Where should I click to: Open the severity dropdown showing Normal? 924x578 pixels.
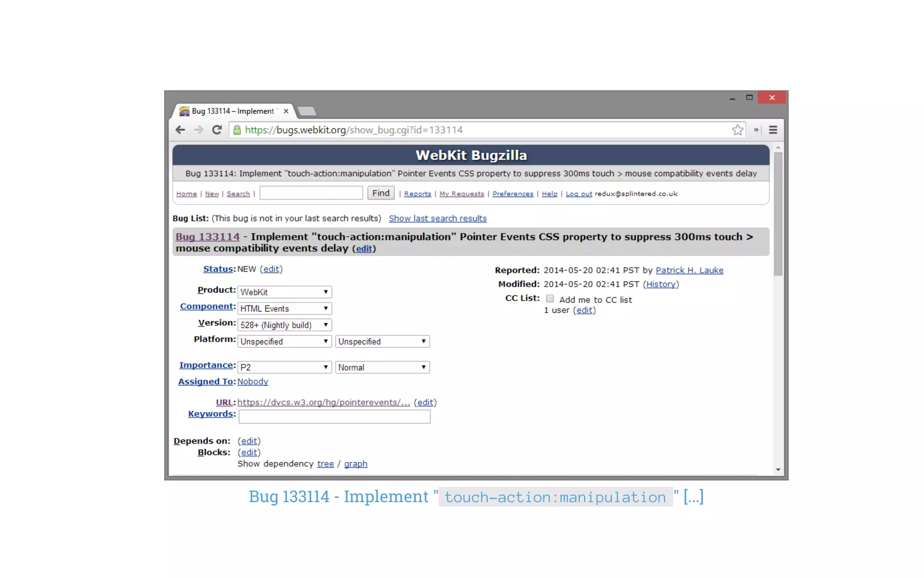[x=383, y=367]
